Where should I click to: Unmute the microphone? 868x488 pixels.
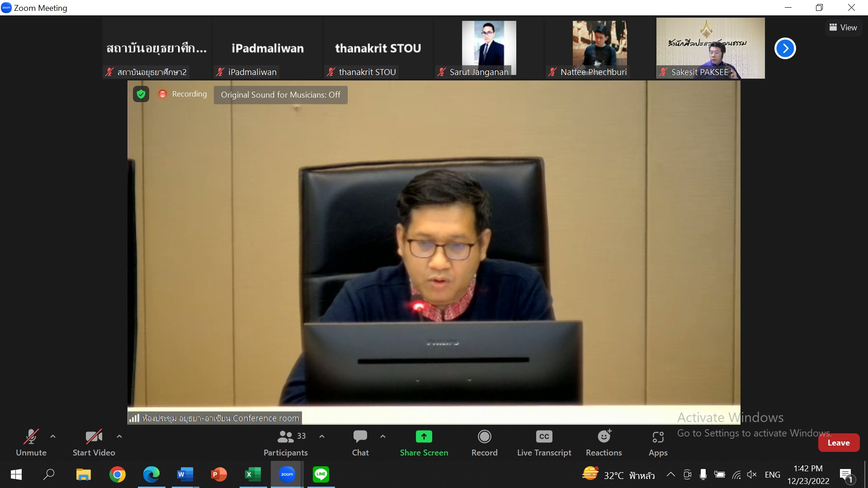(x=31, y=443)
